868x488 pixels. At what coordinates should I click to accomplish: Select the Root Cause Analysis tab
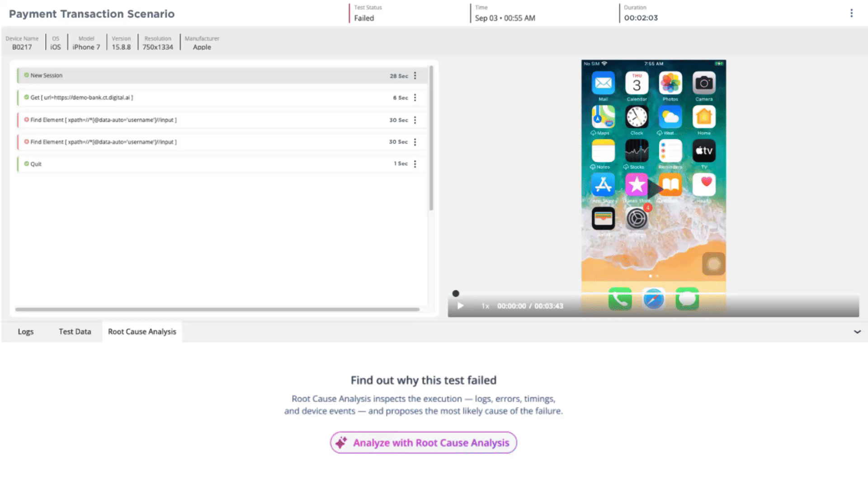click(x=142, y=332)
